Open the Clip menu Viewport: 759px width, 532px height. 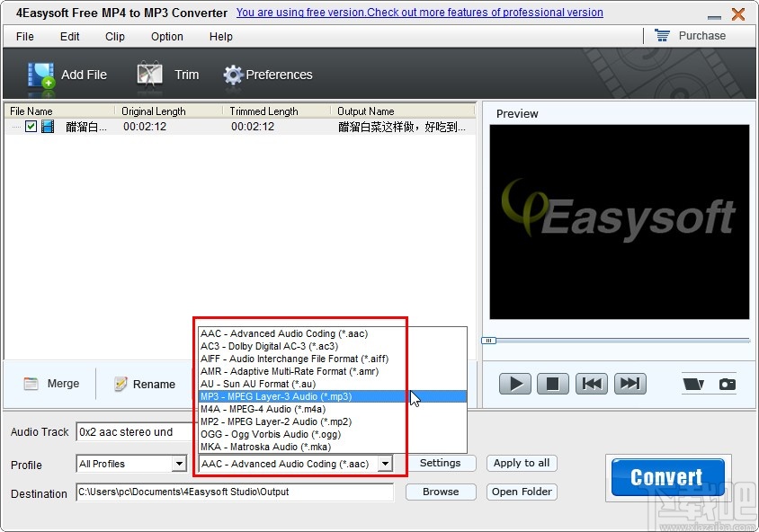pyautogui.click(x=114, y=37)
